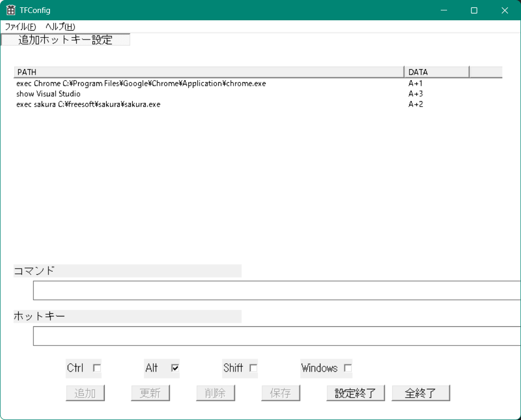Select the exec Chrome chrome.exe row
Image resolution: width=521 pixels, height=420 pixels.
[x=141, y=83]
